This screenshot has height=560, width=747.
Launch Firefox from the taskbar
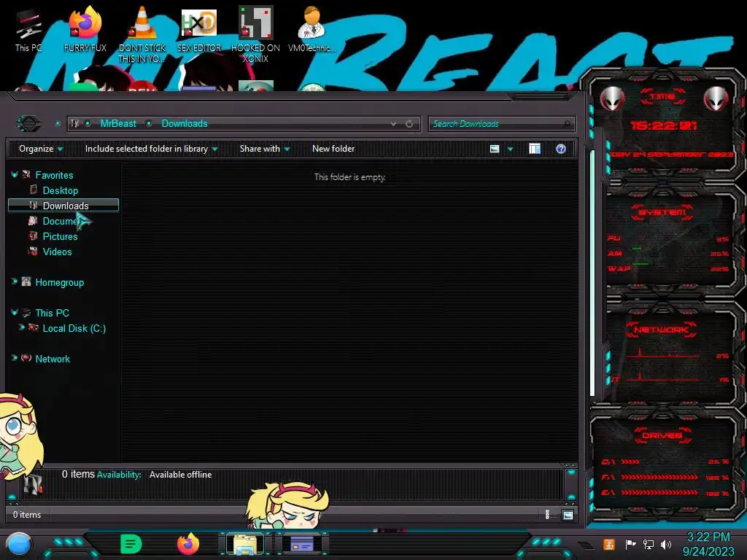click(188, 544)
